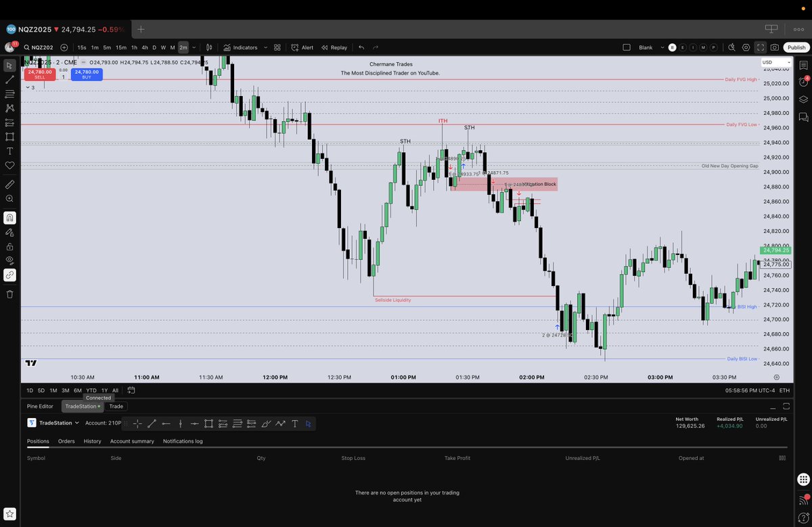Activate the zoom in magnifier tool
Screen dimensions: 812x527
(x=9, y=198)
